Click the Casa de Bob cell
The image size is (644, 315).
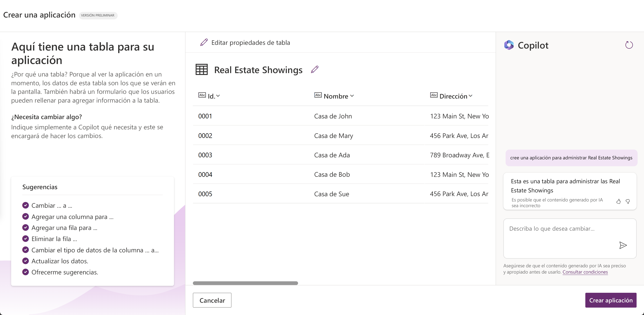coord(332,175)
